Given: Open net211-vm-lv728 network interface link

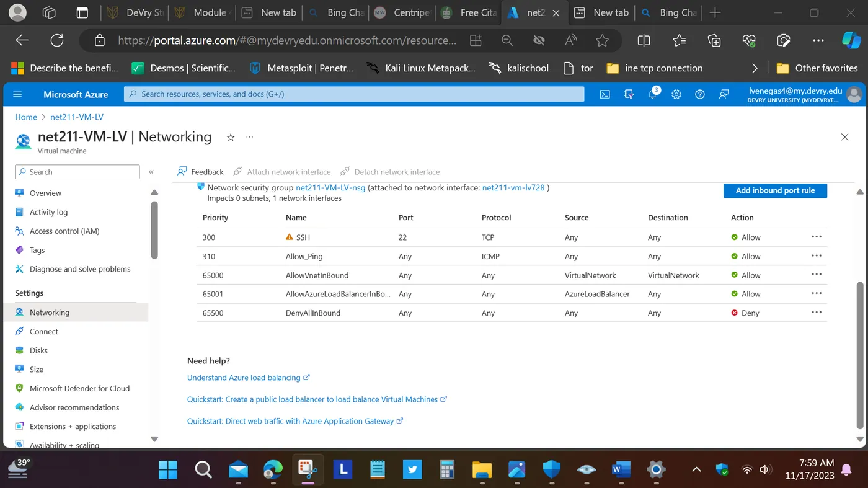Looking at the screenshot, I should pyautogui.click(x=513, y=187).
